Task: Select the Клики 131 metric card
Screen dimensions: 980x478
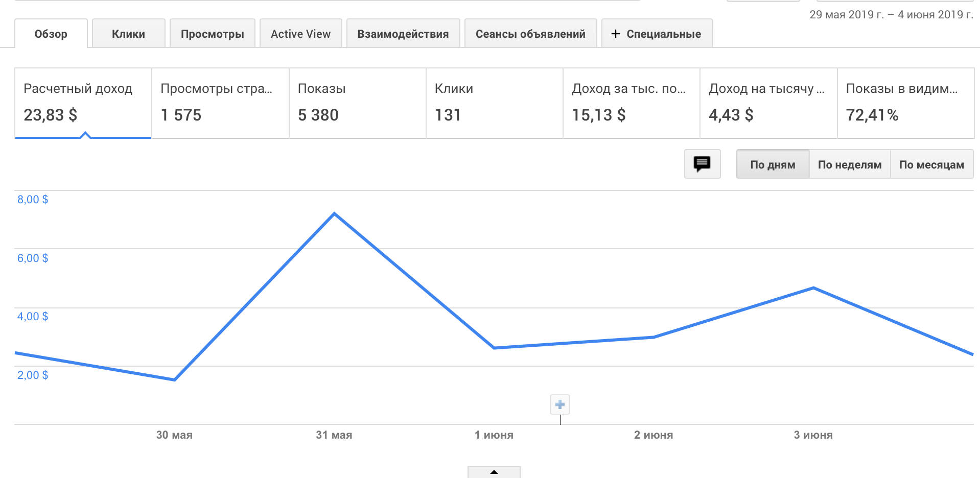Action: coord(494,103)
